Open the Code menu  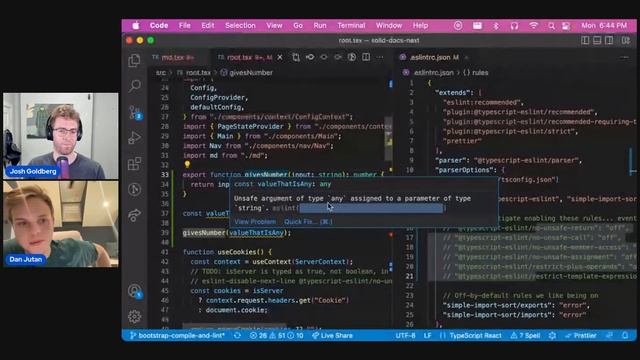tap(159, 25)
